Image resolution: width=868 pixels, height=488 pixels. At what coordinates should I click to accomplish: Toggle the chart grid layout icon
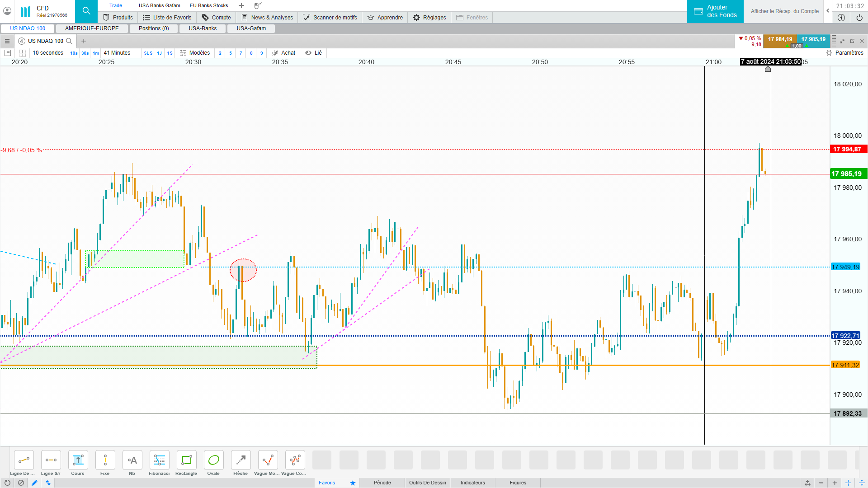coord(22,53)
